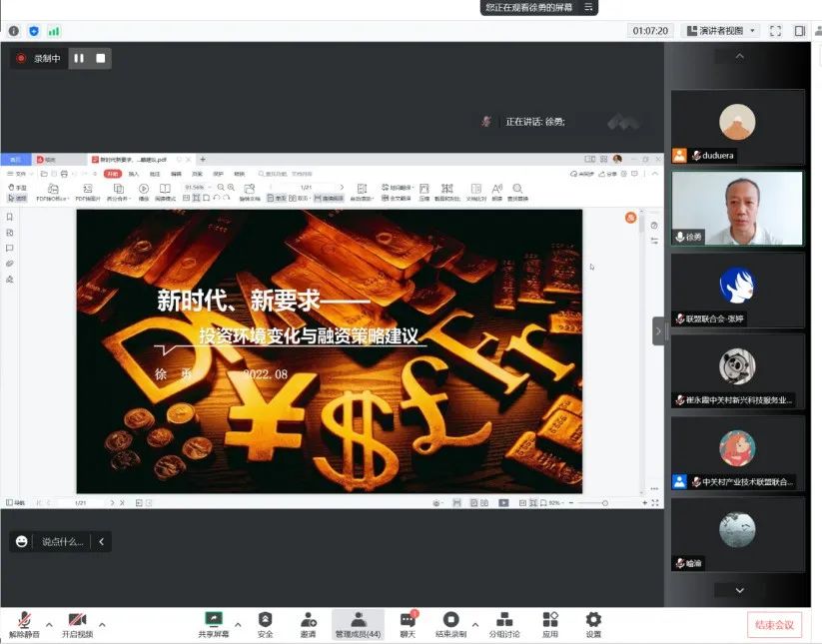Select 徐勇 participant video thumbnail
This screenshot has width=822, height=644.
click(737, 208)
